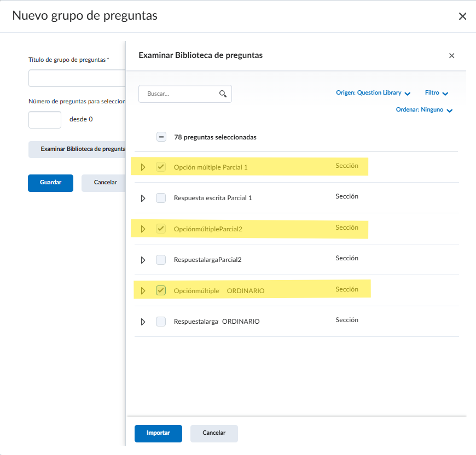
Task: Click the search magnifier icon
Action: (223, 94)
